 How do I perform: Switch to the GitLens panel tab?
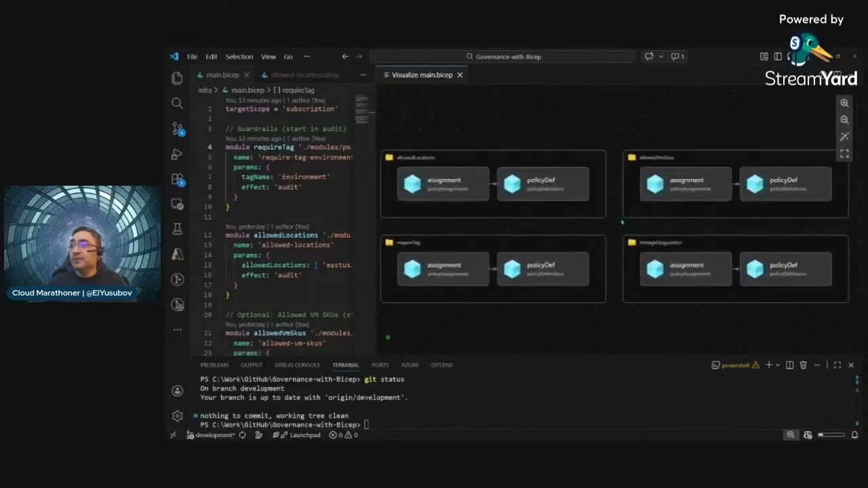pyautogui.click(x=441, y=365)
